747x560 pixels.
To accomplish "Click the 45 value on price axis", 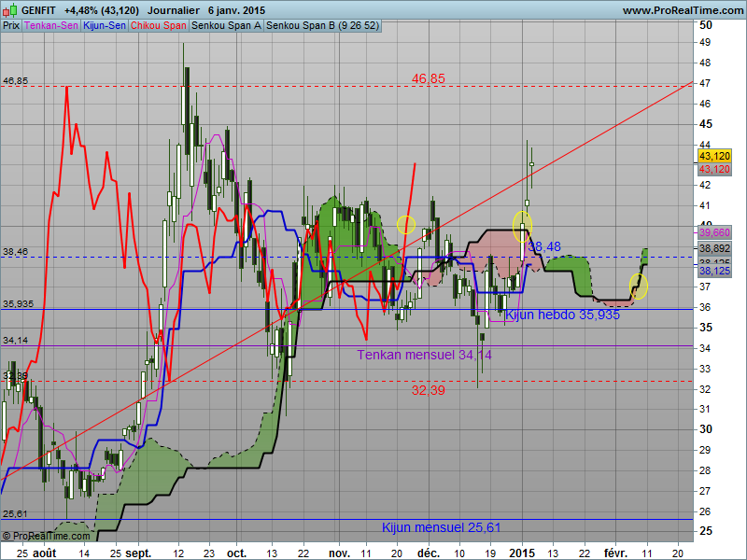I will [706, 124].
